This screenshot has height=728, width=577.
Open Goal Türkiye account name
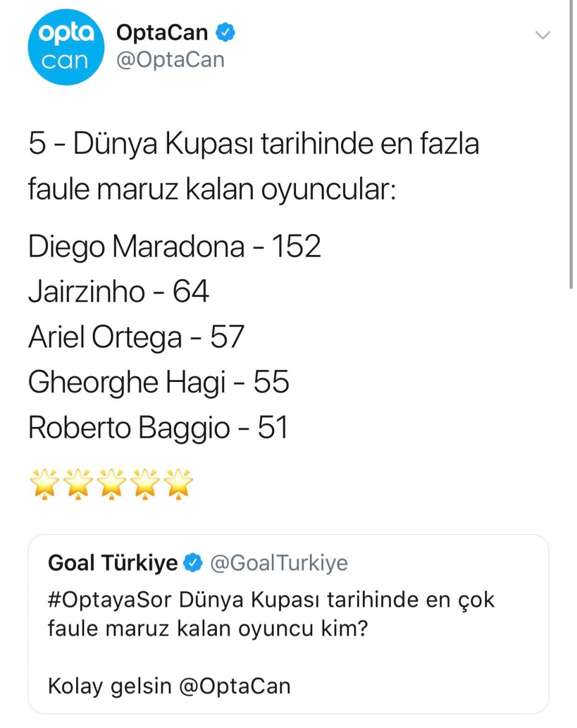[113, 562]
